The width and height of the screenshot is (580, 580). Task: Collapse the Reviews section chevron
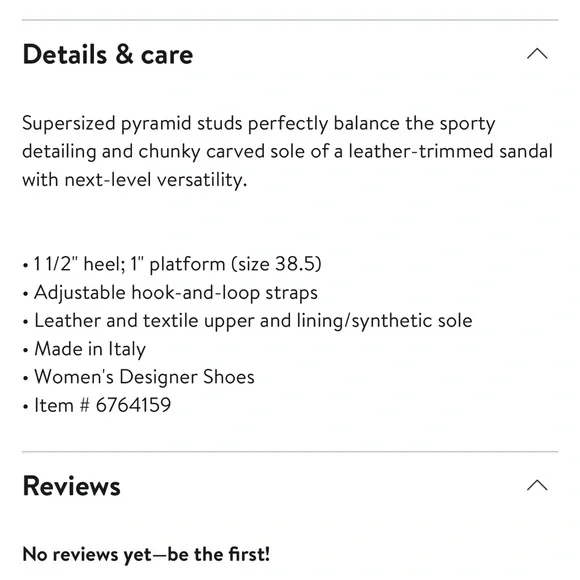[537, 485]
